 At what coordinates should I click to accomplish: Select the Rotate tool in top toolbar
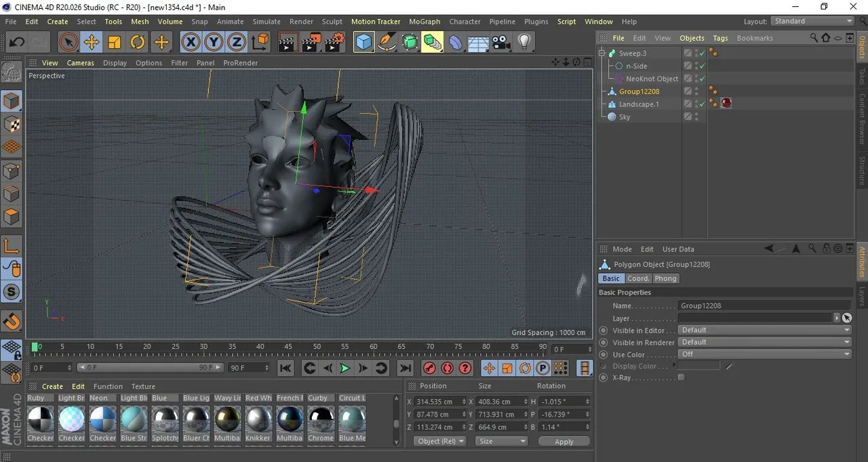[138, 43]
